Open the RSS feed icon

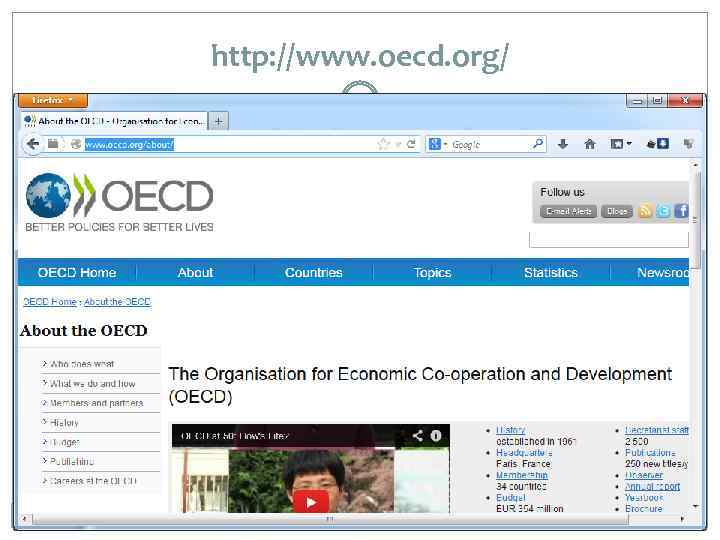click(x=645, y=211)
